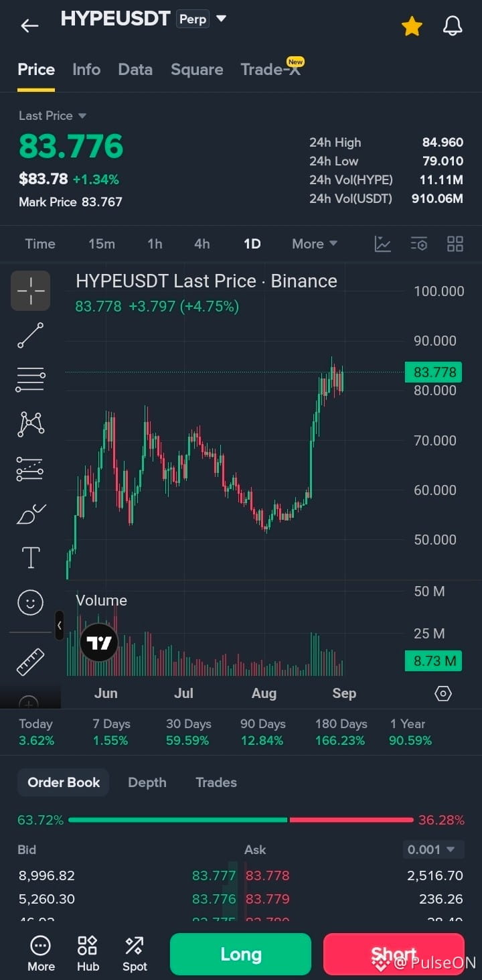The image size is (482, 980).
Task: Click the TradingView logo
Action: tap(99, 643)
